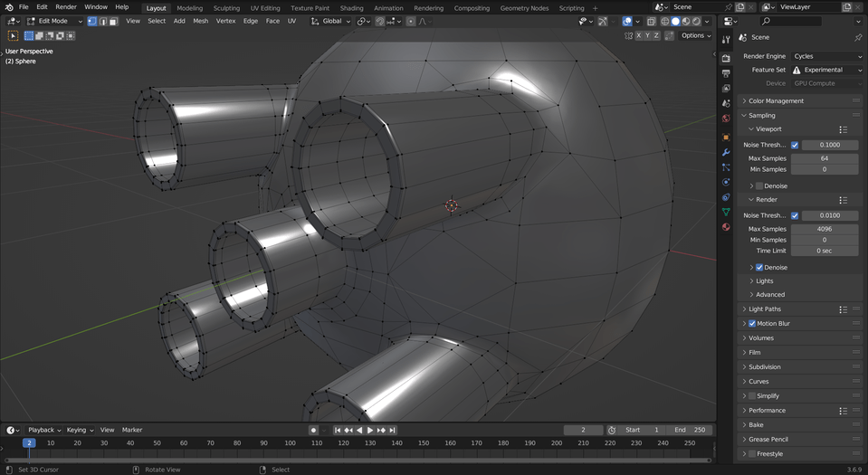Open the File menu
Screen dimensions: 868x475
click(x=24, y=7)
